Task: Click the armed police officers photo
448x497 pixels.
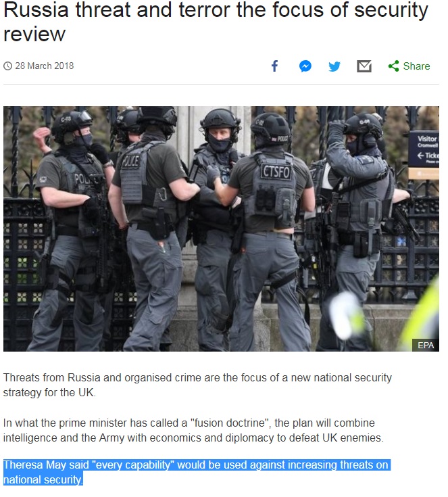Action: pyautogui.click(x=221, y=229)
